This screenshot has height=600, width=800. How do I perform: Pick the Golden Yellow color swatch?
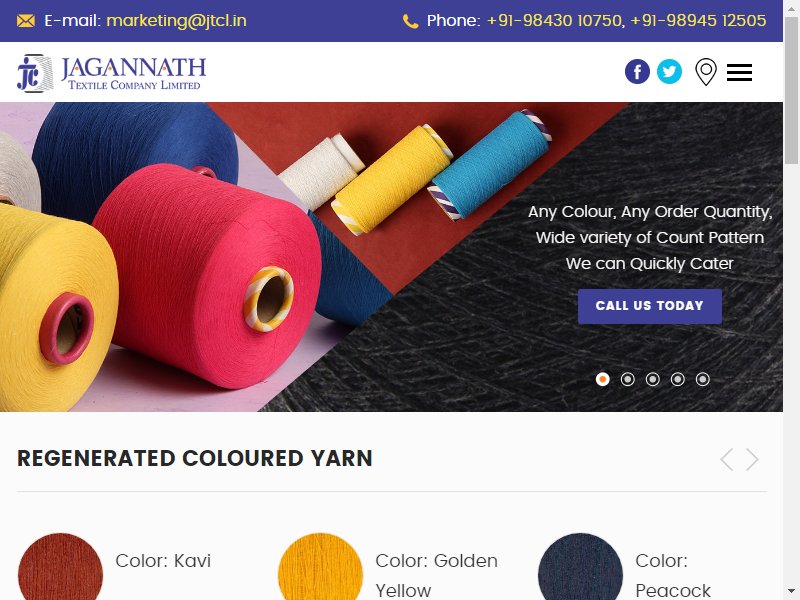click(x=320, y=566)
